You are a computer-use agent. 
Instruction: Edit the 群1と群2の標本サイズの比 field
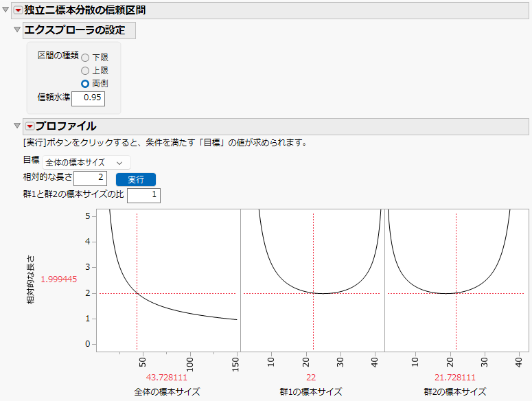(143, 196)
